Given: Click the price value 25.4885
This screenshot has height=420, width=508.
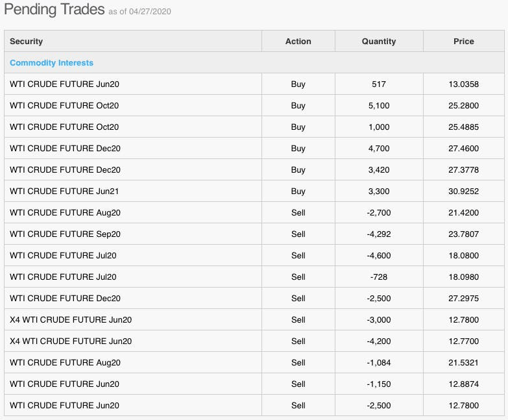Looking at the screenshot, I should 463,127.
